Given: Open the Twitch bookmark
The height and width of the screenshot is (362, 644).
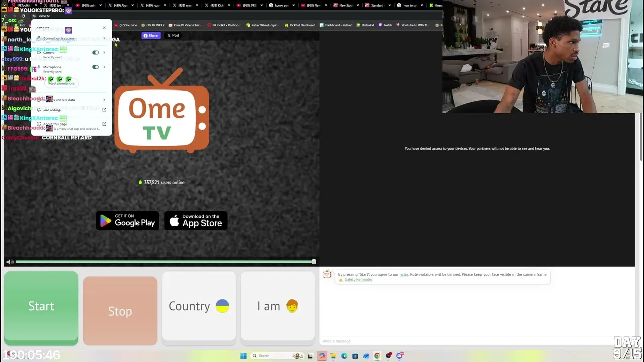Looking at the screenshot, I should click(385, 25).
